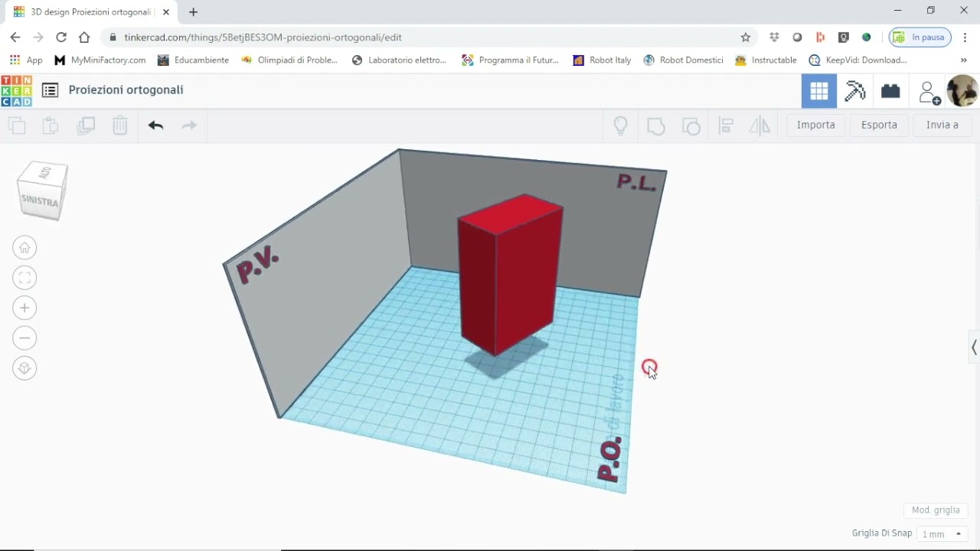Screen dimensions: 980x551
Task: Invite a collaborator with add-person icon
Action: pyautogui.click(x=929, y=93)
